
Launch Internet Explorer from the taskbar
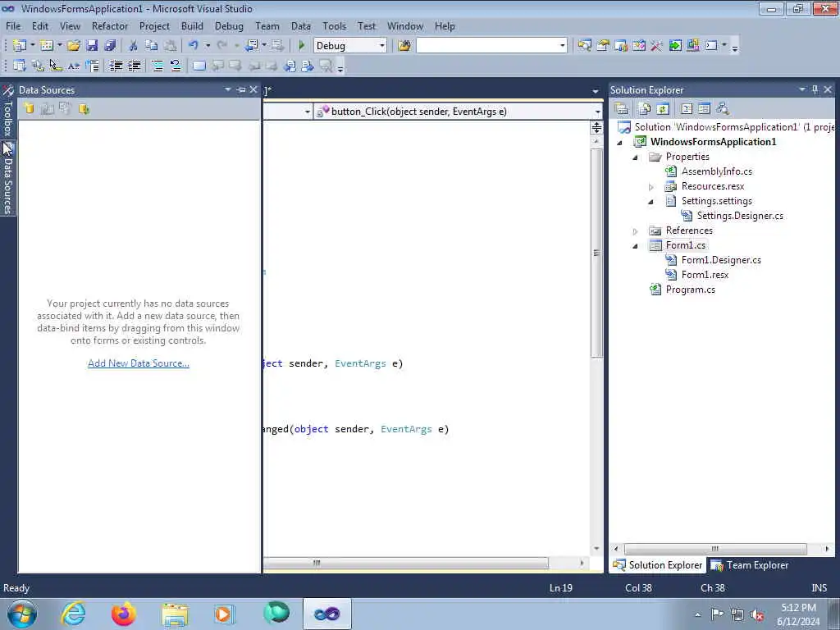click(73, 614)
